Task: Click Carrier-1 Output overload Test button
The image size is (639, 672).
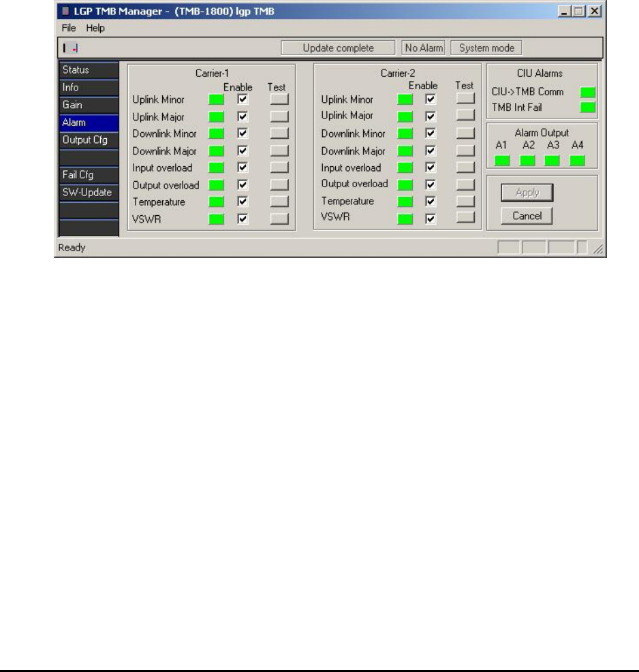Action: click(x=279, y=185)
